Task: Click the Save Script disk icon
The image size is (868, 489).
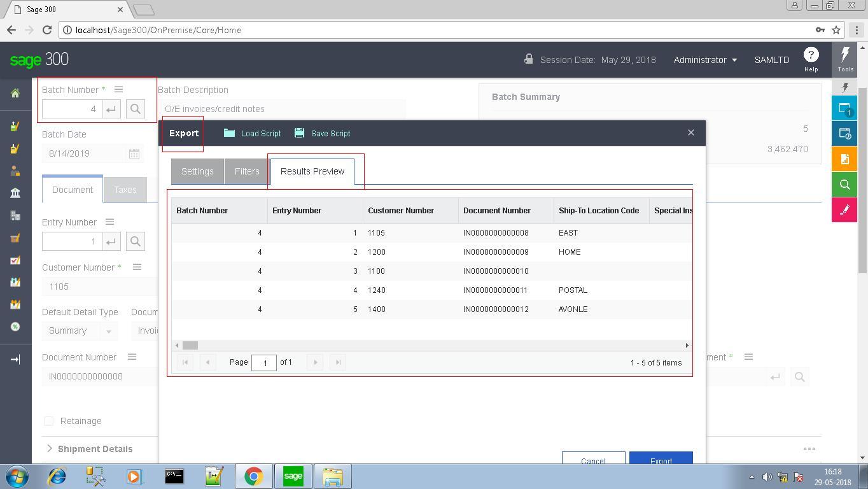Action: point(300,133)
